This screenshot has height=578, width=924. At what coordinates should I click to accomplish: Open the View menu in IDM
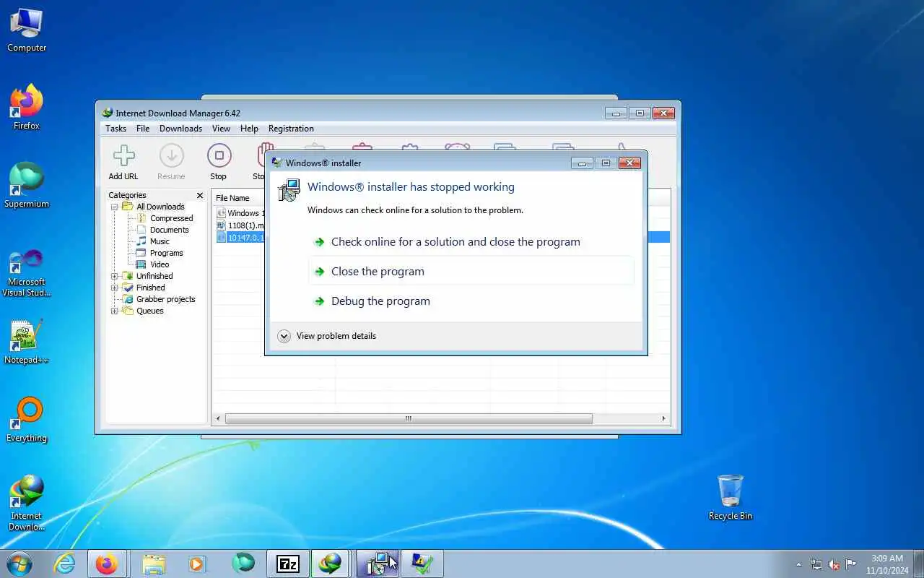point(221,129)
